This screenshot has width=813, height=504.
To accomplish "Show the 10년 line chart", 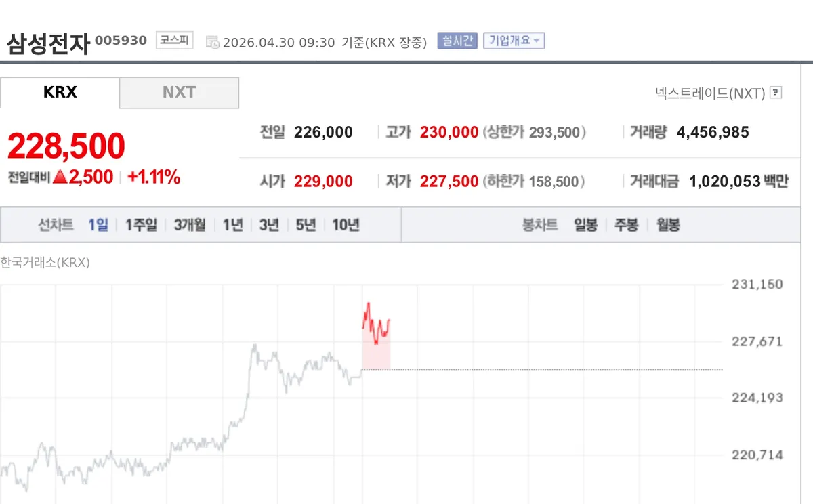I will [x=346, y=225].
